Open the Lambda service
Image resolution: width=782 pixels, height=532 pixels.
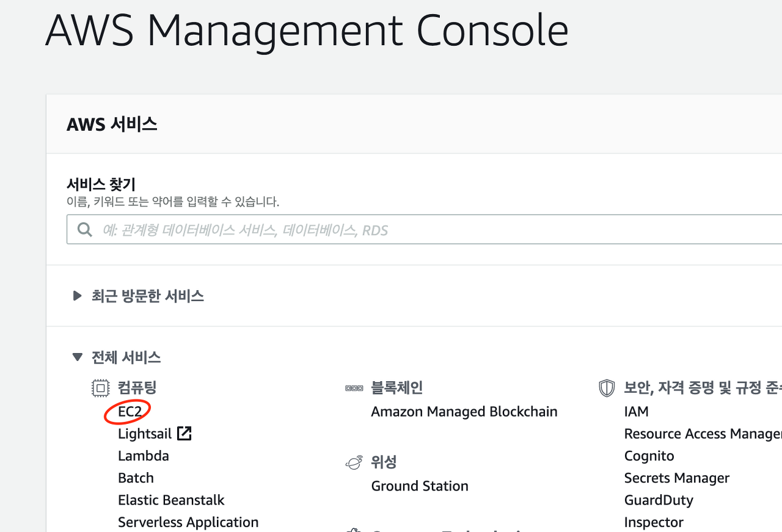pyautogui.click(x=144, y=455)
